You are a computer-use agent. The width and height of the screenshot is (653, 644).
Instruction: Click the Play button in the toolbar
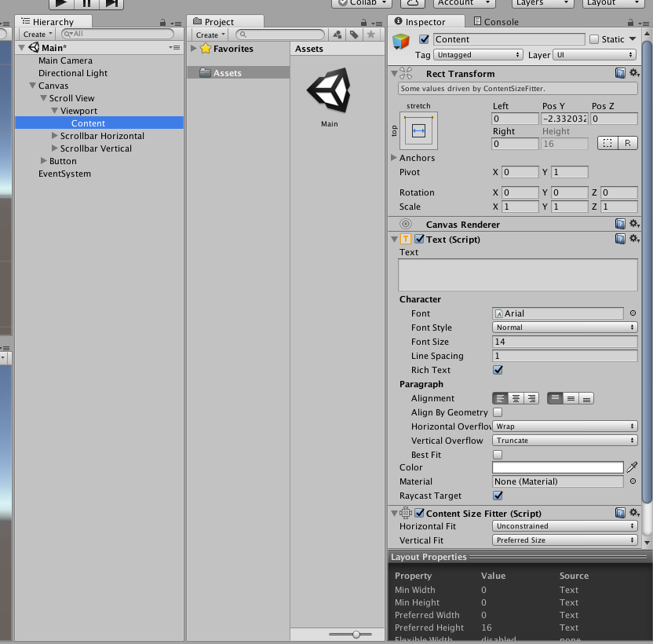(x=62, y=3)
